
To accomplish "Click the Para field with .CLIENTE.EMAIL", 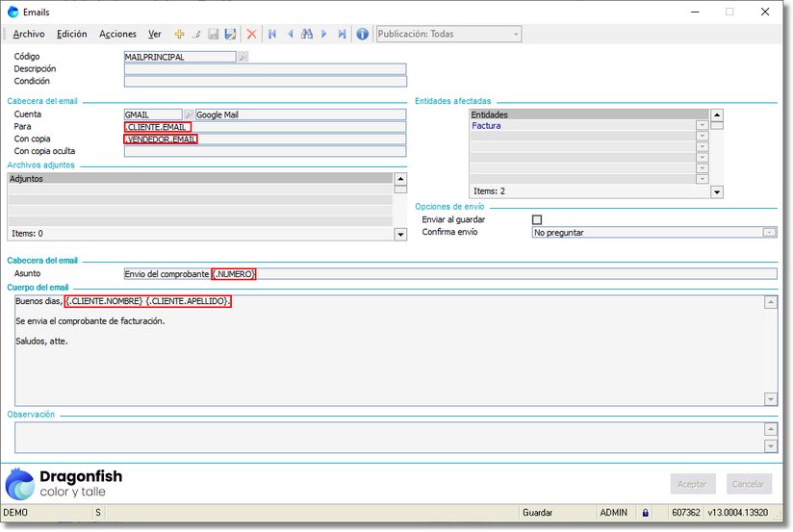I will (265, 126).
